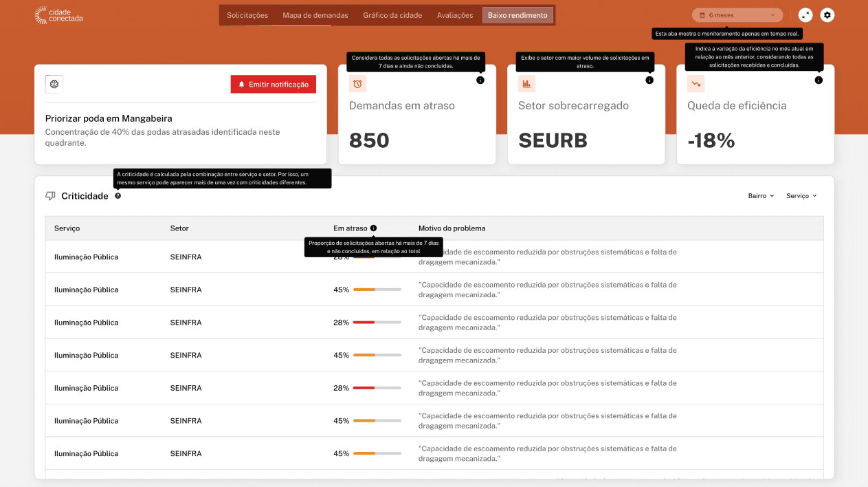Click the info icon on Demandas em atraso
This screenshot has height=487, width=868.
(x=480, y=80)
